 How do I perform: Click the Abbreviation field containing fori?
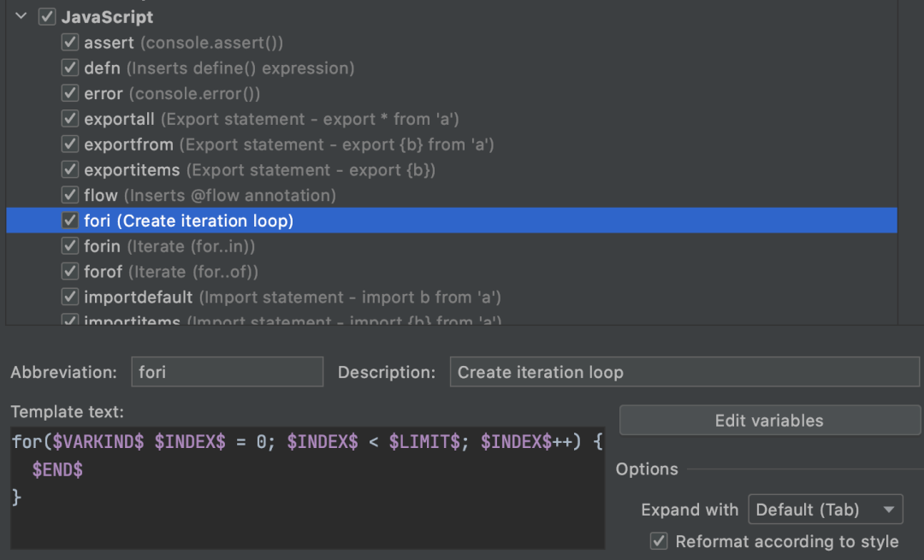pyautogui.click(x=227, y=373)
